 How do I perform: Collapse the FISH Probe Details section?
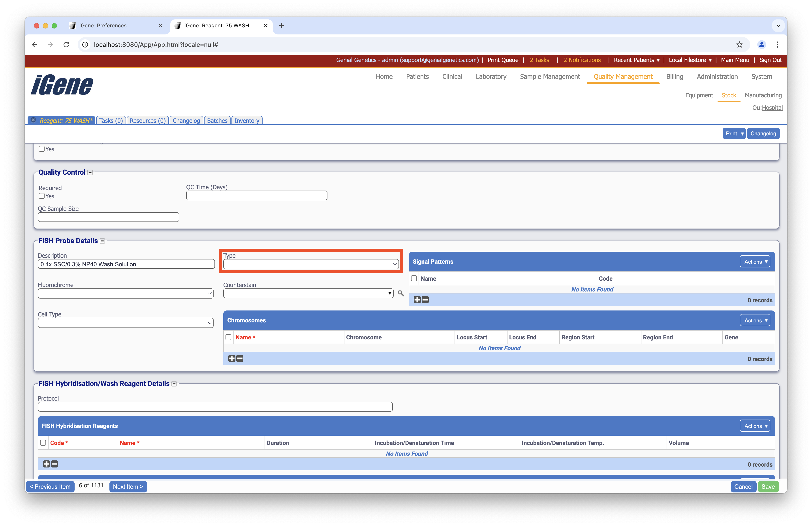pyautogui.click(x=102, y=241)
